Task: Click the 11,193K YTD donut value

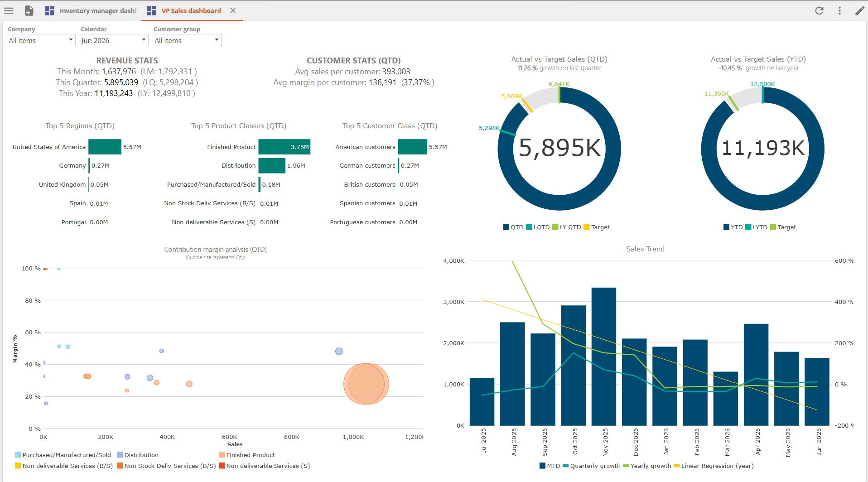Action: click(x=763, y=148)
